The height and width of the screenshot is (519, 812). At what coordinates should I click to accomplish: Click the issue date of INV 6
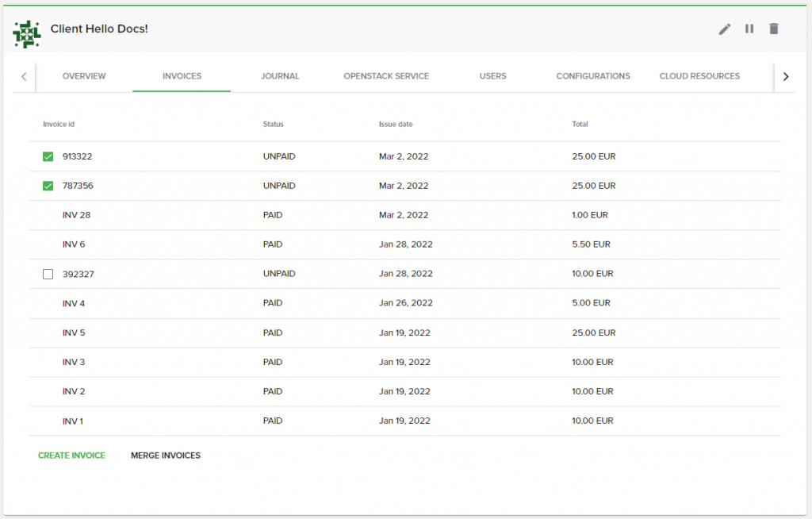pyautogui.click(x=405, y=244)
